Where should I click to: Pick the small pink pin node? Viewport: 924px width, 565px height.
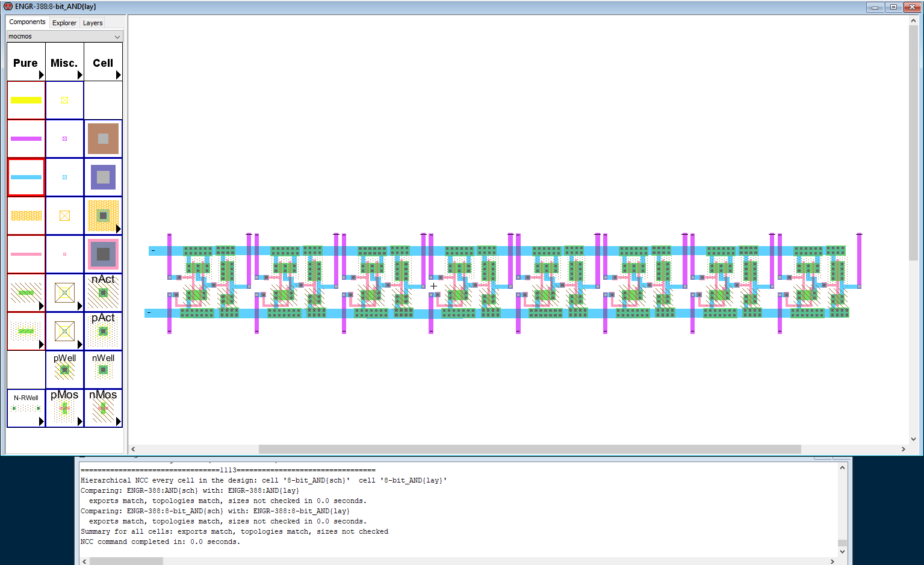64,254
